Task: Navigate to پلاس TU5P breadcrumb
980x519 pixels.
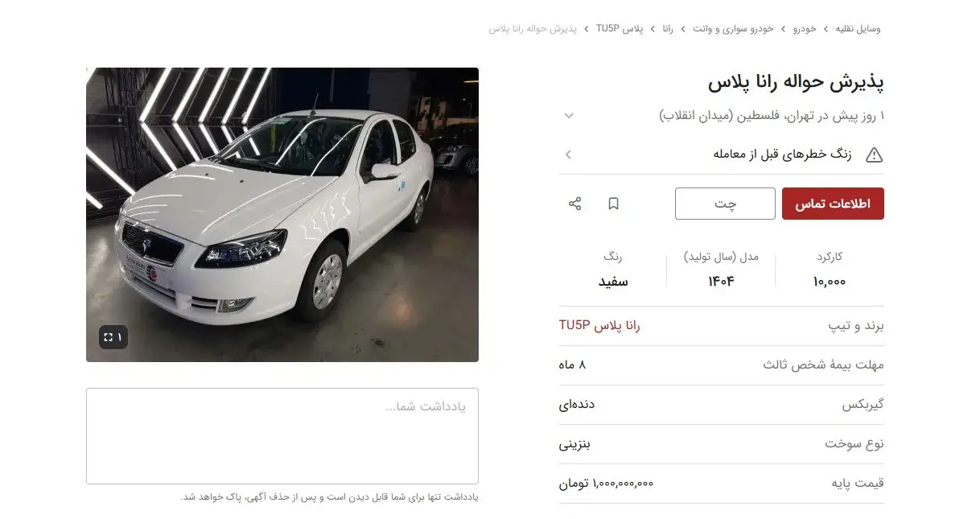Action: pos(620,29)
